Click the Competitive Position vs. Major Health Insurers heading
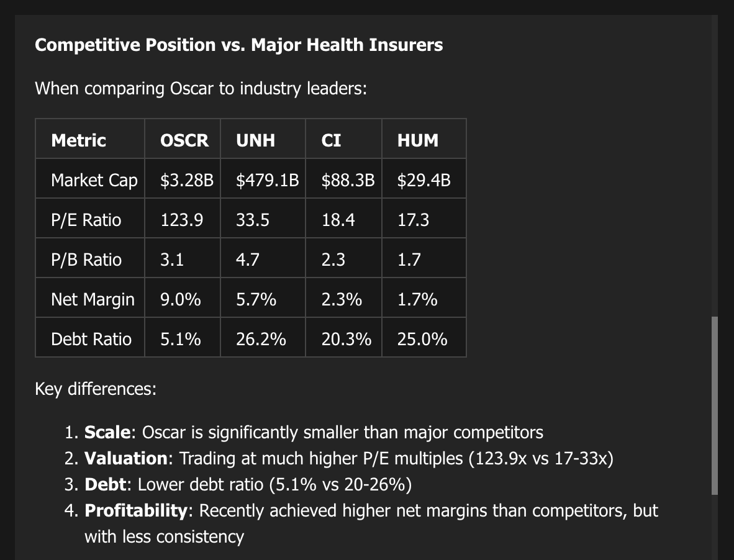Screen dimensions: 734x560 pos(238,45)
